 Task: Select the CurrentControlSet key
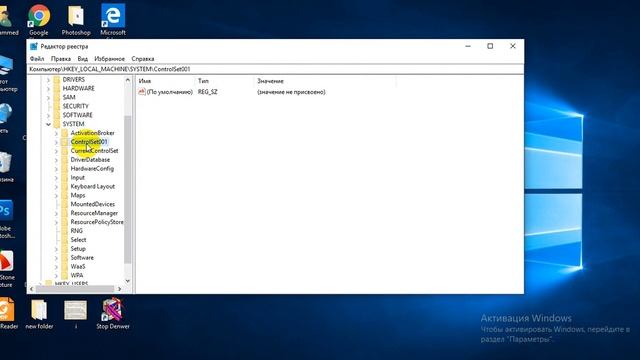(94, 151)
